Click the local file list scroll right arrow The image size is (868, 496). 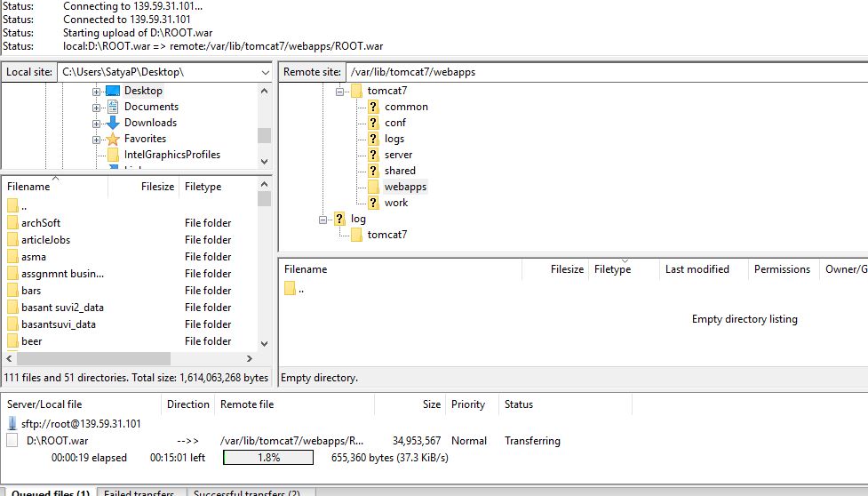(x=250, y=359)
